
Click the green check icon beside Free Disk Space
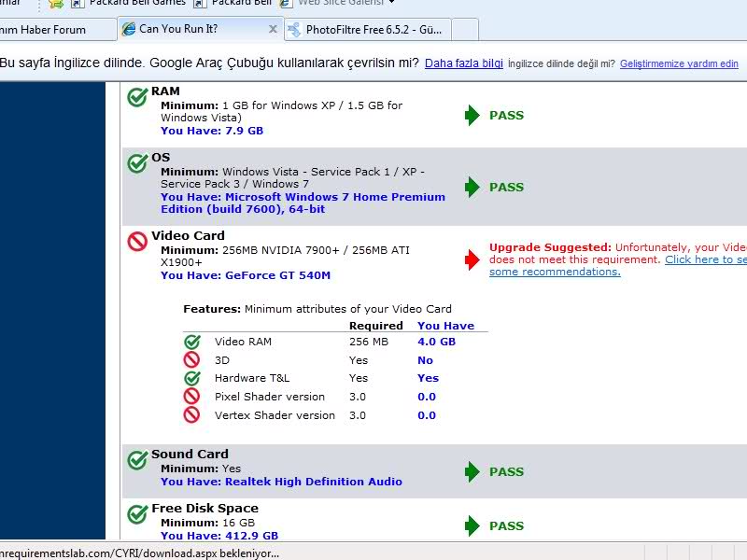137,513
